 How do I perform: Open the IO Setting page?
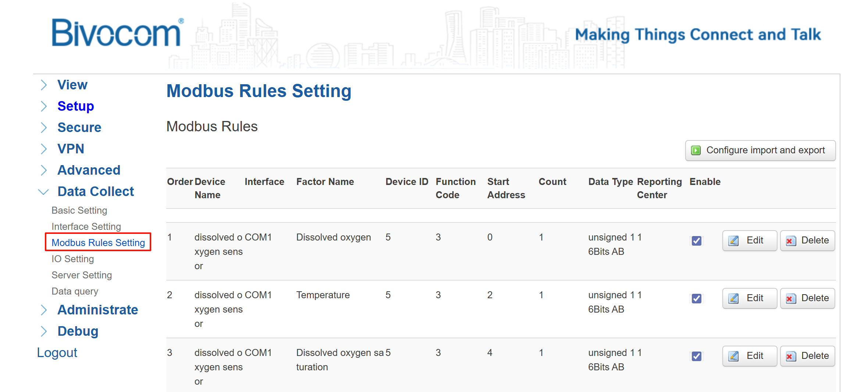pos(72,259)
